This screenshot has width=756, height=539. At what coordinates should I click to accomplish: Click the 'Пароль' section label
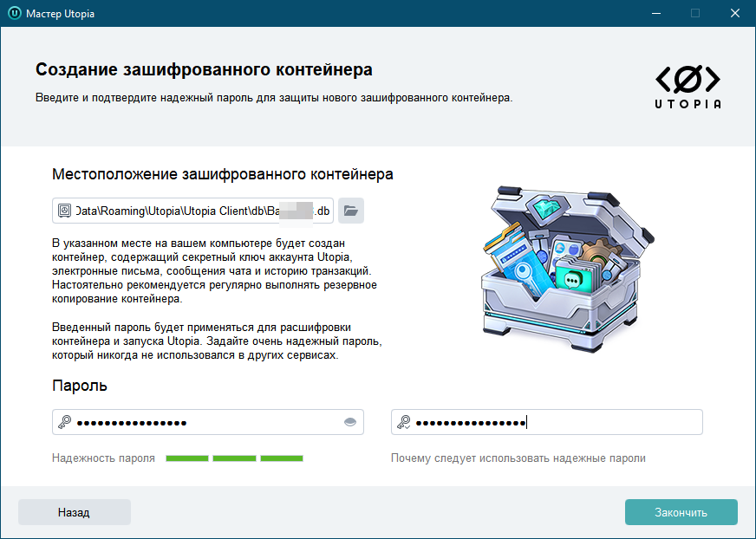tap(80, 386)
